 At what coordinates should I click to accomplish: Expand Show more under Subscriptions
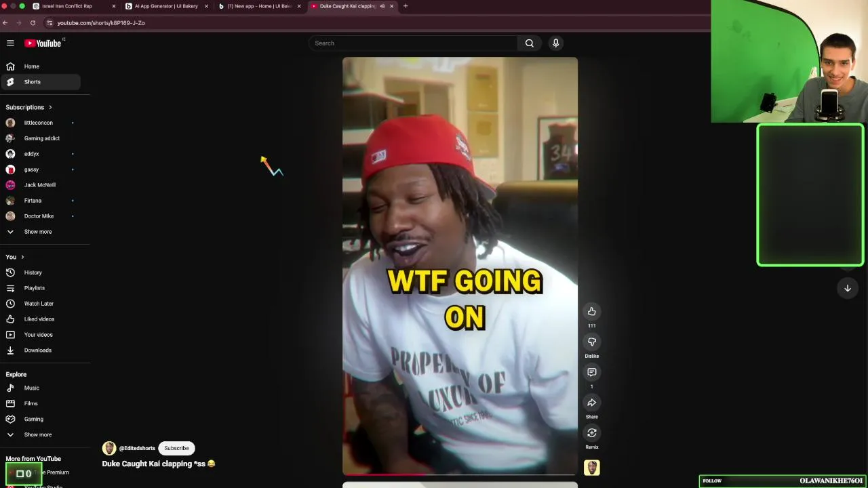[41, 232]
